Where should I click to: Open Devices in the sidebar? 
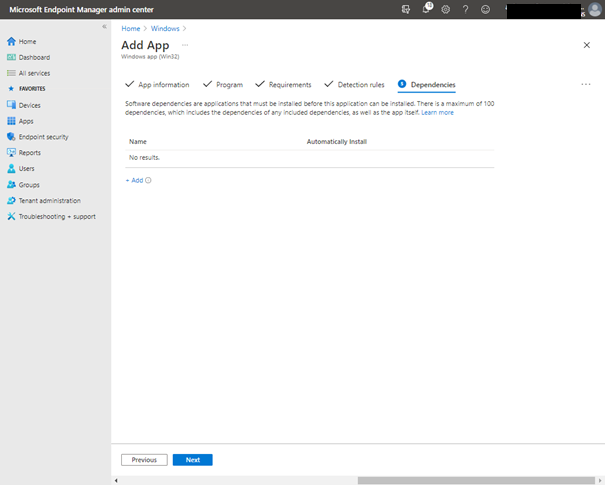point(24,105)
